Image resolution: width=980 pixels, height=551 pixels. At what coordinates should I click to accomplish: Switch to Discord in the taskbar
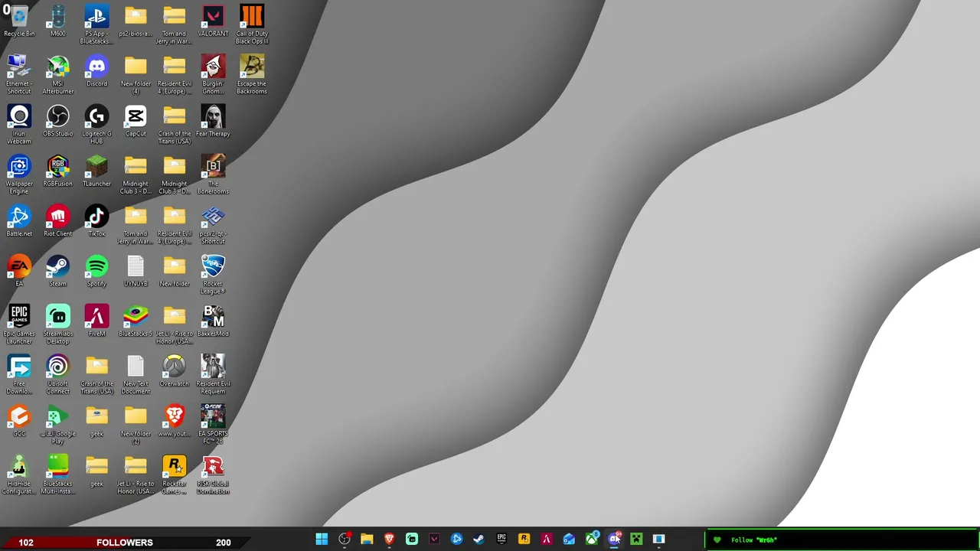[x=614, y=540]
